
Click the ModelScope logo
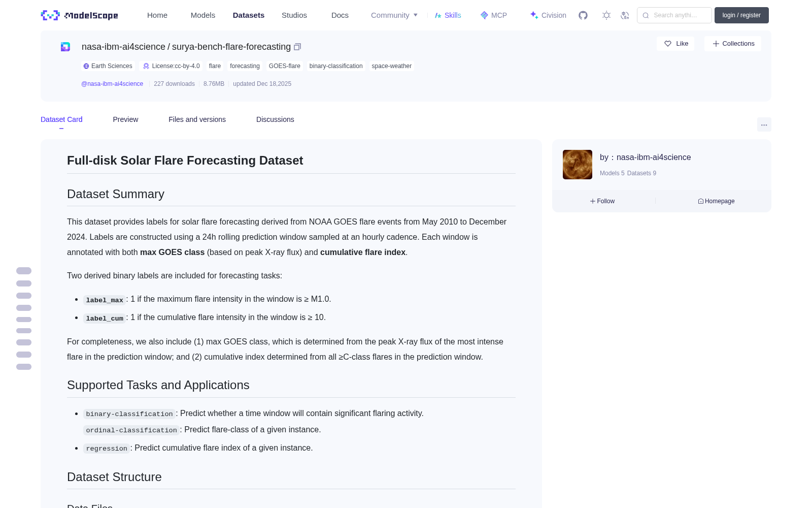80,15
